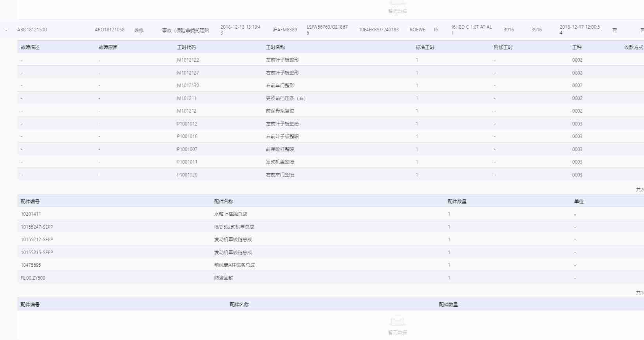
Task: Select the repair order number ARO18121058
Action: pyautogui.click(x=110, y=30)
